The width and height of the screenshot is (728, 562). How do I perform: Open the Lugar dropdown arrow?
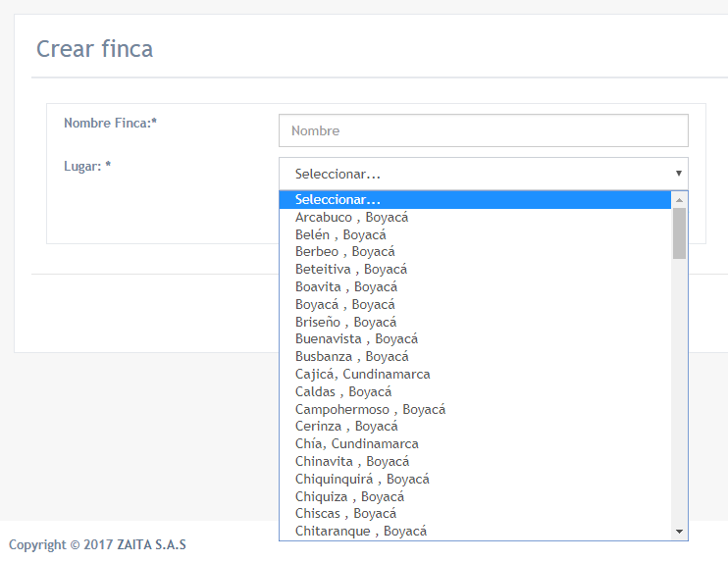tap(678, 174)
